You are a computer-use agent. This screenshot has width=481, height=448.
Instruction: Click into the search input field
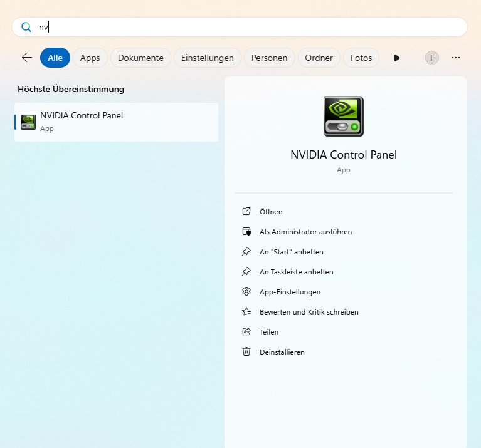240,27
